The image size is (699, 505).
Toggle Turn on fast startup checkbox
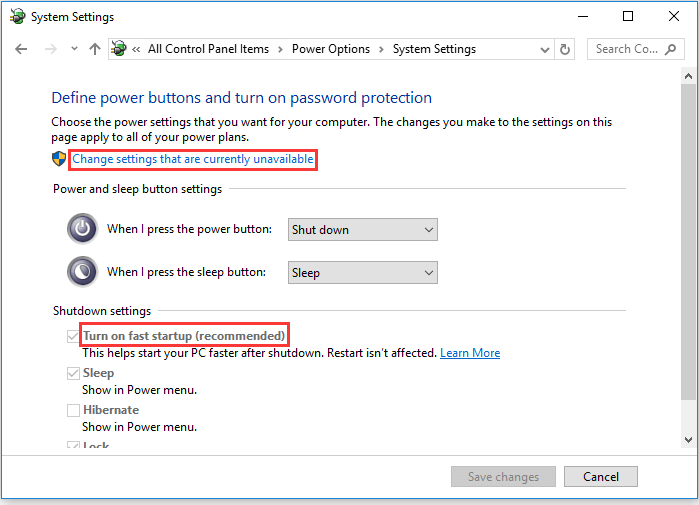coord(73,335)
